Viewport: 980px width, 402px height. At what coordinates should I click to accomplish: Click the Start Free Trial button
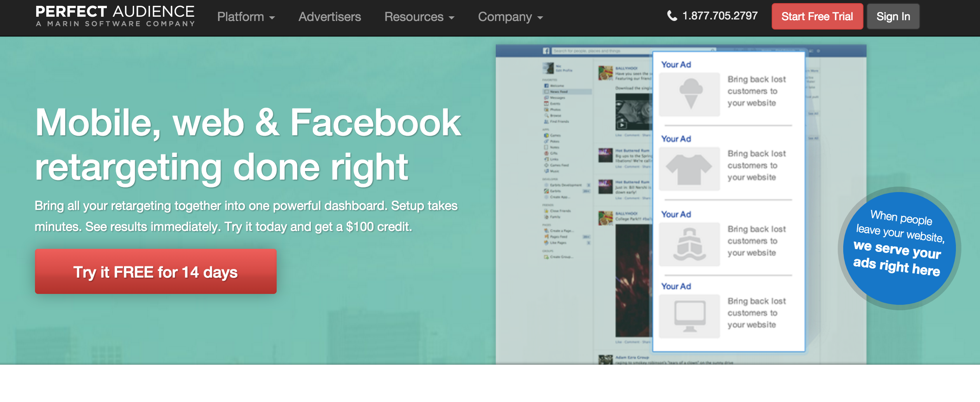tap(817, 16)
